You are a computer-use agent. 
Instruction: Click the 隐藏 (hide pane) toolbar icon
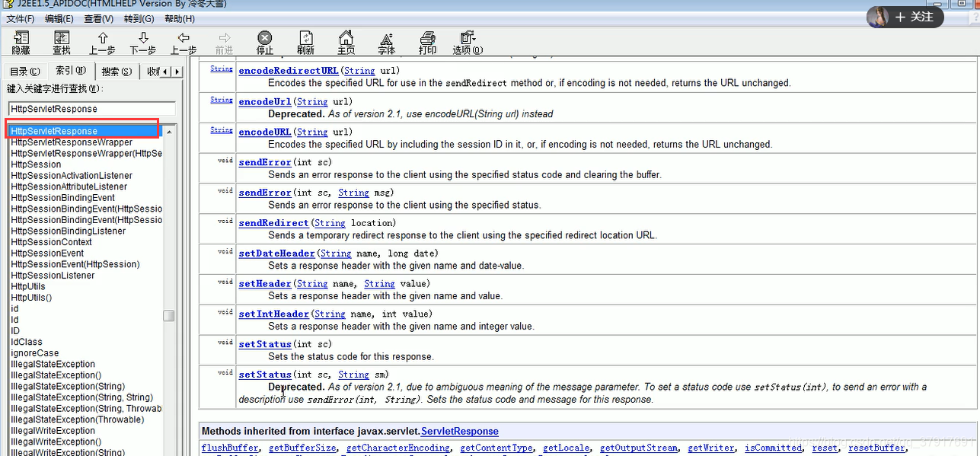pos(21,43)
